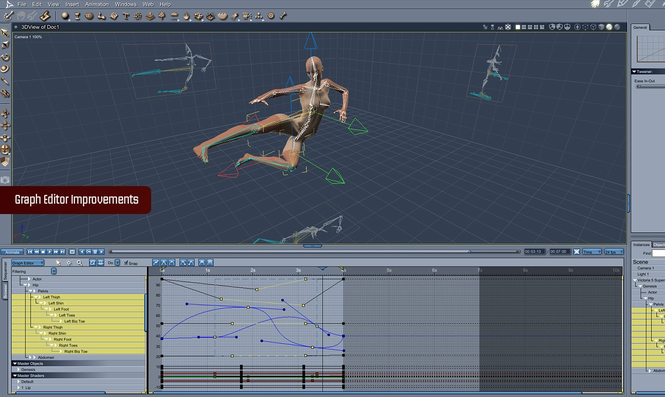Click the Animate button
This screenshot has height=397, width=665.
(12, 252)
